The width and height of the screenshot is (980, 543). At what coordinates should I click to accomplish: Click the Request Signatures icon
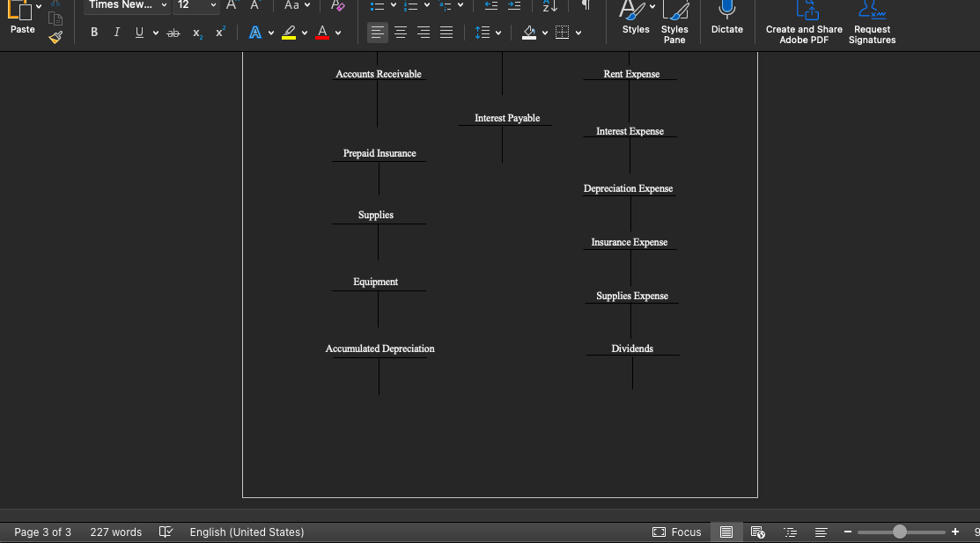click(872, 22)
